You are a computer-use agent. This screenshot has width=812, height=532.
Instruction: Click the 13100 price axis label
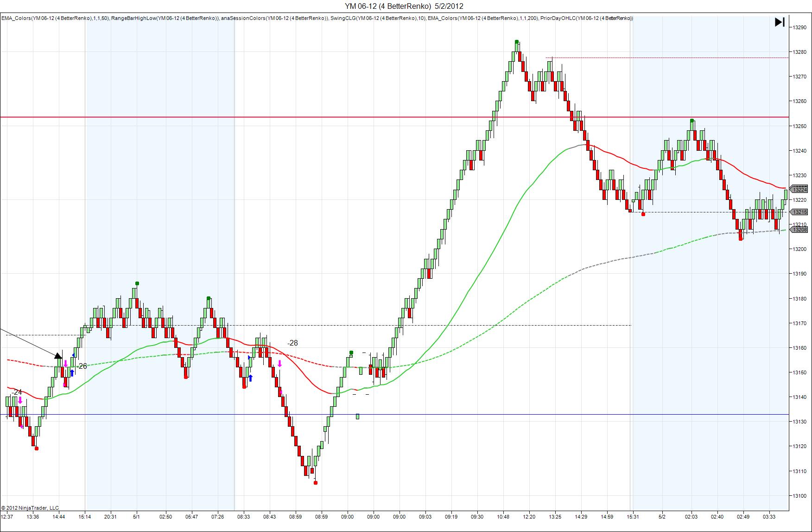coord(799,496)
